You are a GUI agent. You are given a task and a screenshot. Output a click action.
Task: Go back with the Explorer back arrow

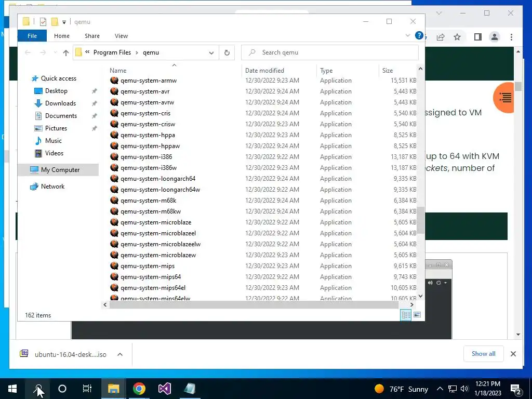click(x=28, y=52)
